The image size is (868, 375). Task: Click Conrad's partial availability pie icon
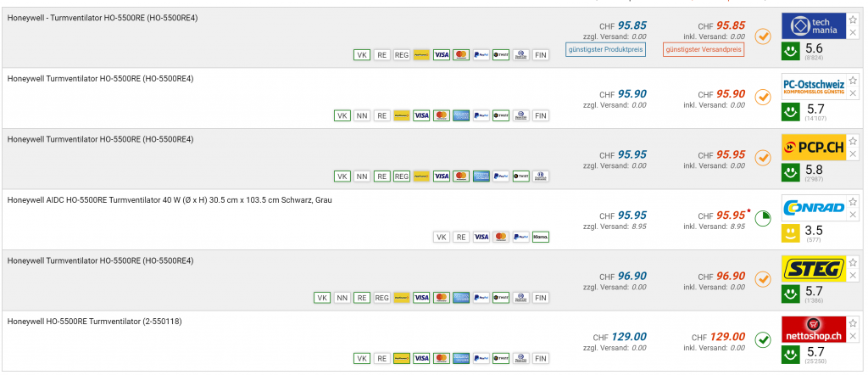(x=762, y=216)
